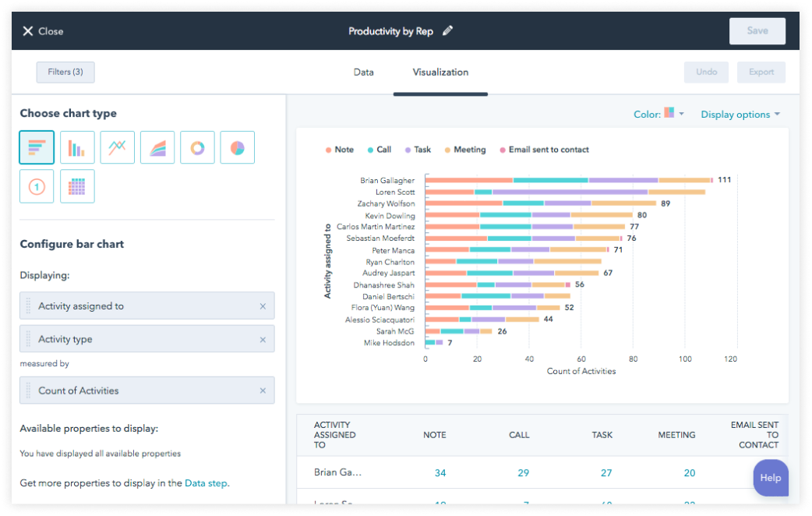Save the Productivity by Rep report
The width and height of the screenshot is (812, 516).
[x=757, y=31]
